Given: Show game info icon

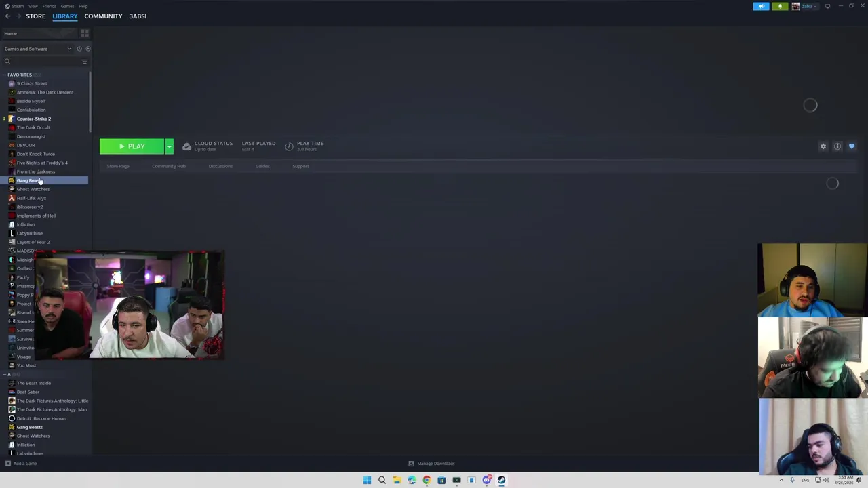Looking at the screenshot, I should pyautogui.click(x=837, y=146).
